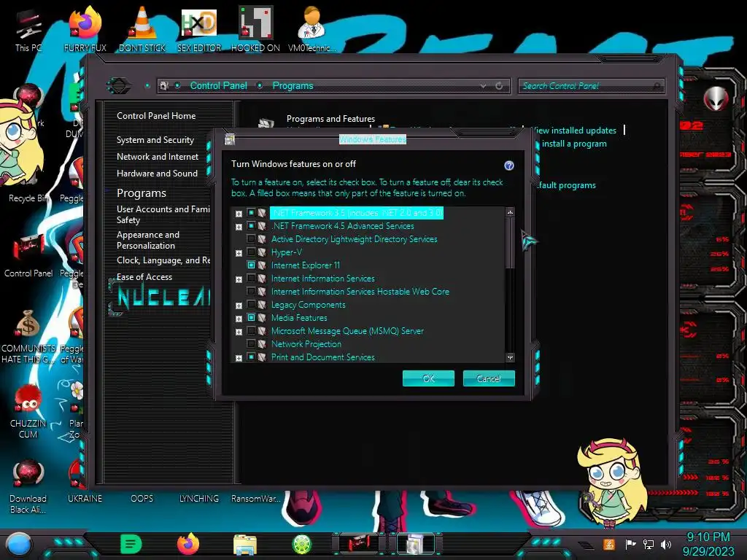This screenshot has height=560, width=747.
Task: Open the address bar history dropdown
Action: tap(483, 86)
